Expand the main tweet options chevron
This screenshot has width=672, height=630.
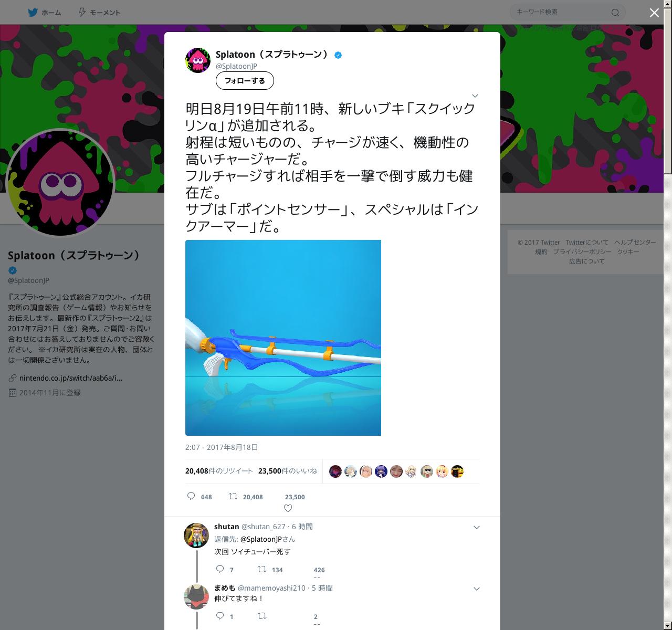(x=475, y=96)
